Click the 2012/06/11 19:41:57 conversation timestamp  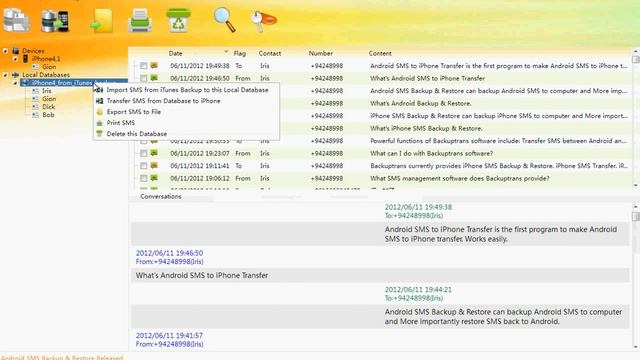point(169,336)
